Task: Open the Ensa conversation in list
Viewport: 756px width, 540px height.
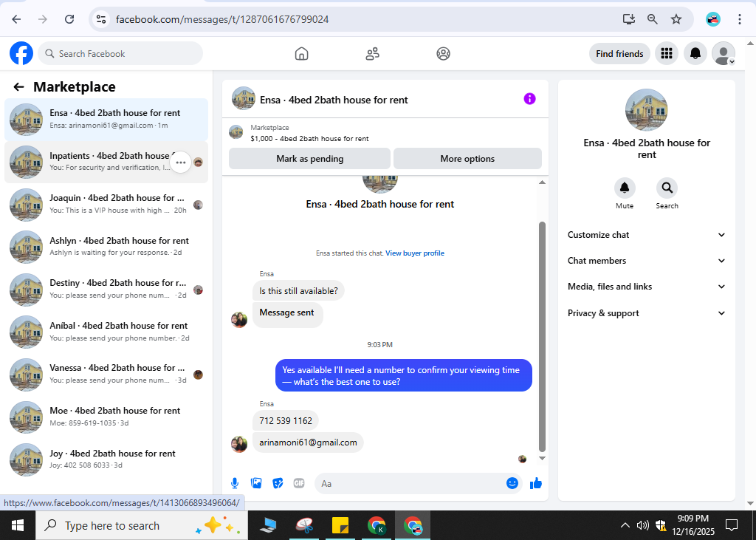Action: point(106,119)
